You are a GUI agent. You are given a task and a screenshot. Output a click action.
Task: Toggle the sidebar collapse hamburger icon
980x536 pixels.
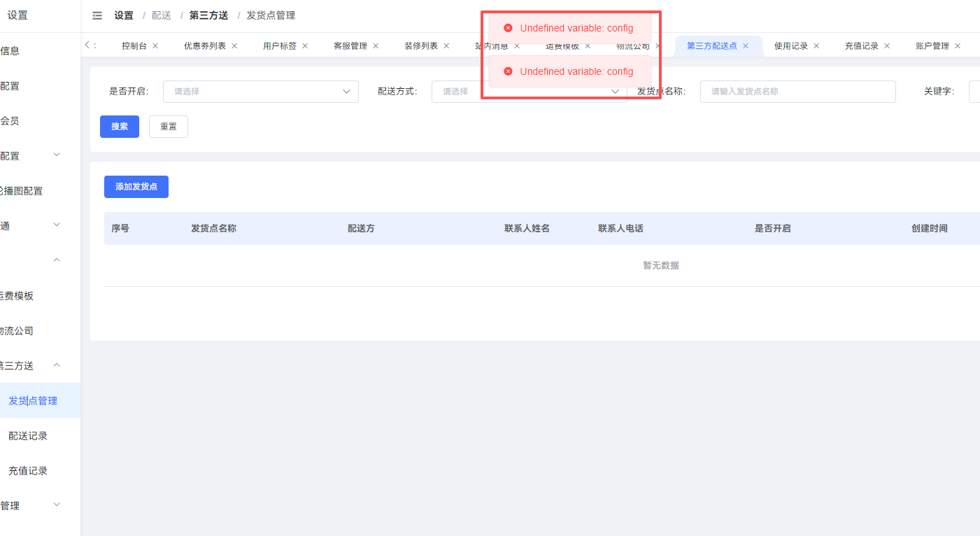pyautogui.click(x=97, y=16)
